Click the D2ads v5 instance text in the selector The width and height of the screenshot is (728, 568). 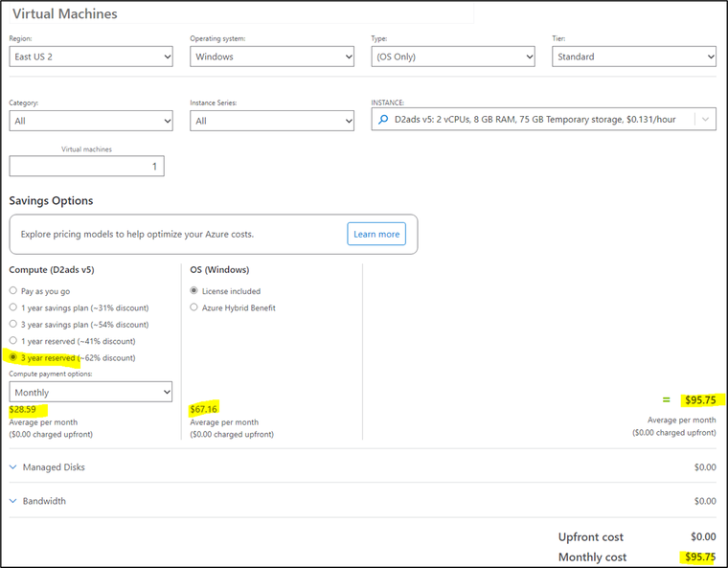tap(535, 120)
